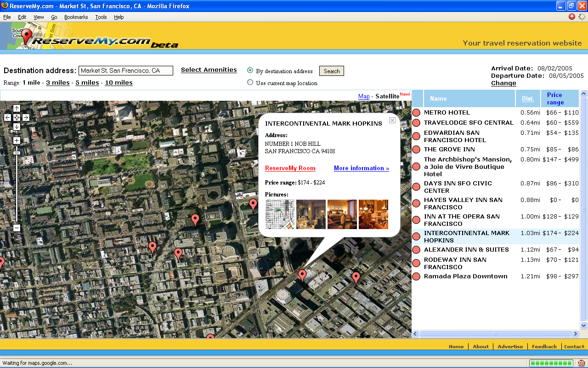Click the red up-arrow update icon in menu bar
This screenshot has height=368, width=588.
[572, 17]
